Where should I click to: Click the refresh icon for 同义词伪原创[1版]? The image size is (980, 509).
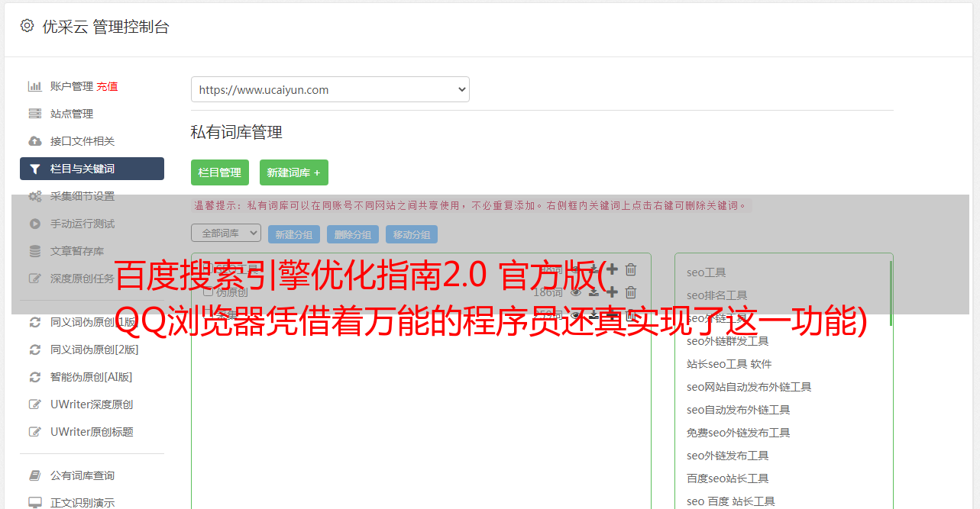point(34,322)
